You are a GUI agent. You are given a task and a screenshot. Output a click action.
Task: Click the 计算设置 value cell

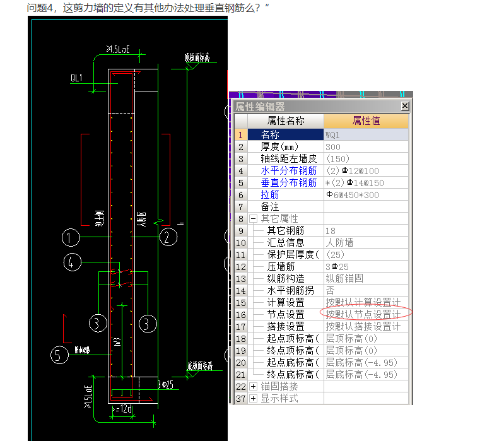click(366, 302)
